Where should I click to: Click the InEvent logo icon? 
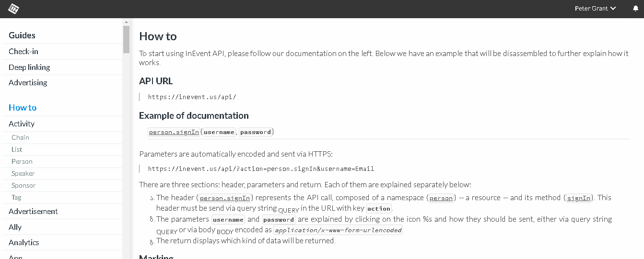click(14, 9)
